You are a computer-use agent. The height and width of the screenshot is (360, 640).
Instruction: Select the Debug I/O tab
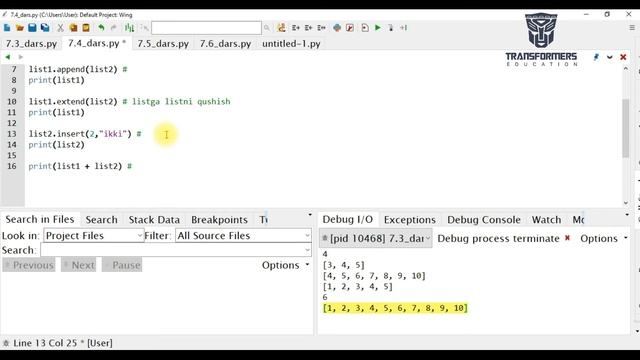(x=348, y=220)
